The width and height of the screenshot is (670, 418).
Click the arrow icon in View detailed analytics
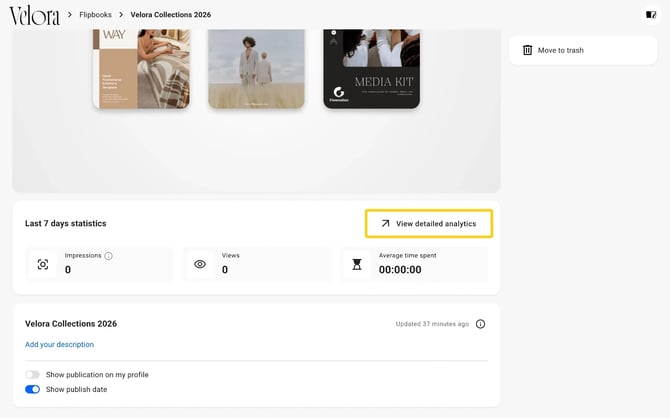385,223
